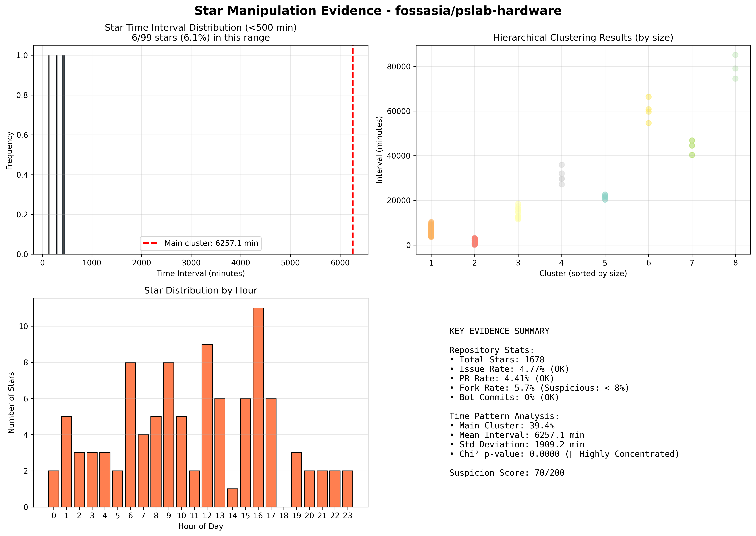Click the tallest bar at hour 16
The width and height of the screenshot is (756, 536).
258,407
